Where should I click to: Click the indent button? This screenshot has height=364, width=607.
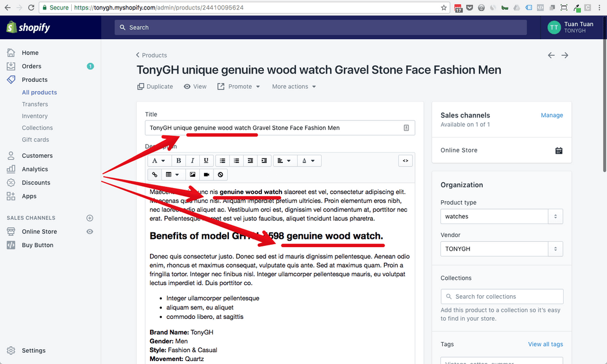pos(264,161)
